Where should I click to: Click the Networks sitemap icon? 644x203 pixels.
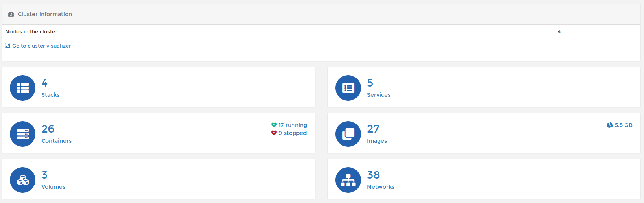(348, 180)
